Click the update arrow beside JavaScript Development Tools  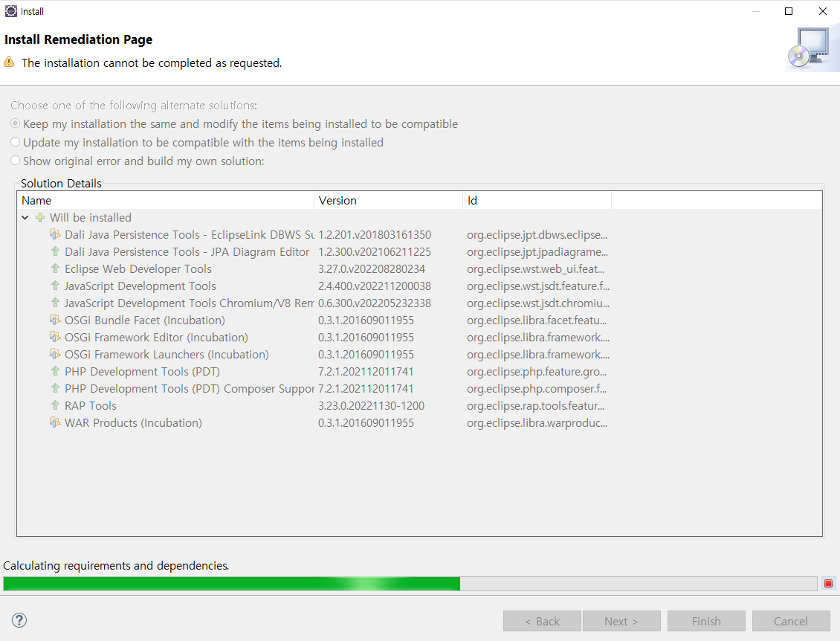coord(55,286)
